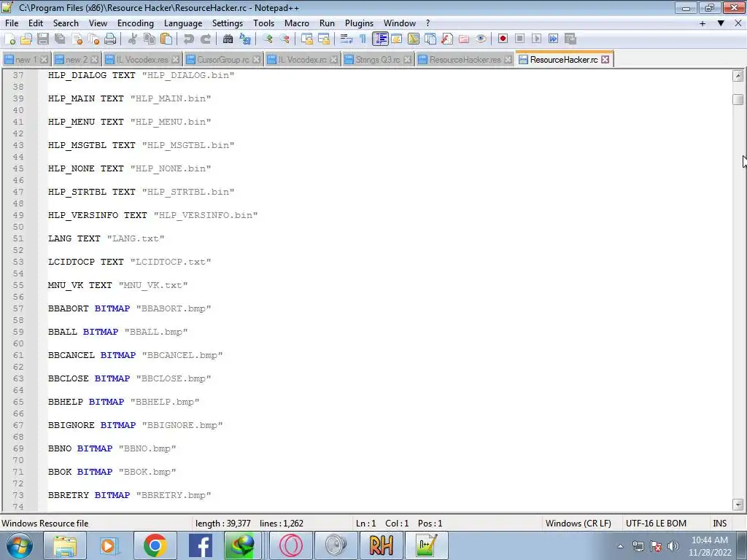Save current recorded macro icon

(x=570, y=39)
